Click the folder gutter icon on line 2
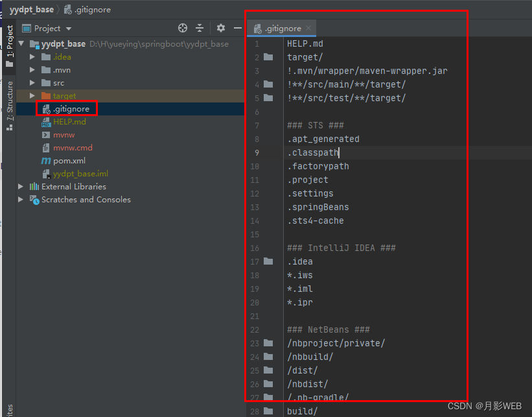 point(268,56)
